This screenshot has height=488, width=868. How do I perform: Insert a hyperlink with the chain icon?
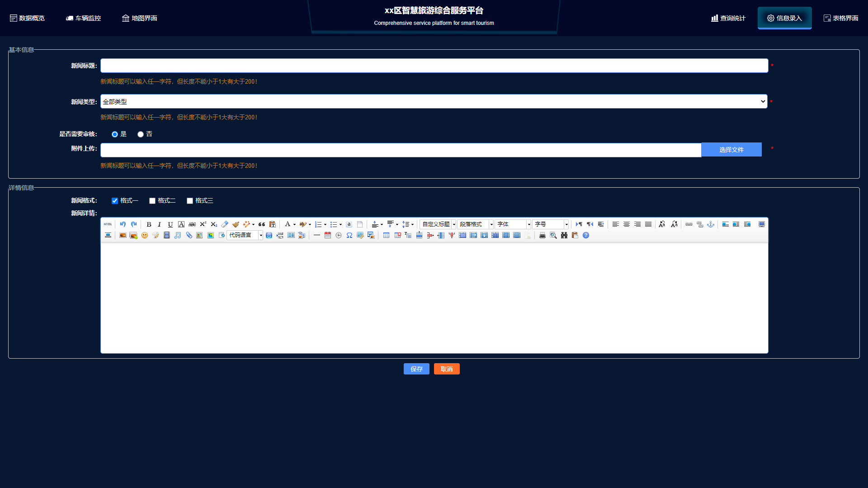pos(689,224)
